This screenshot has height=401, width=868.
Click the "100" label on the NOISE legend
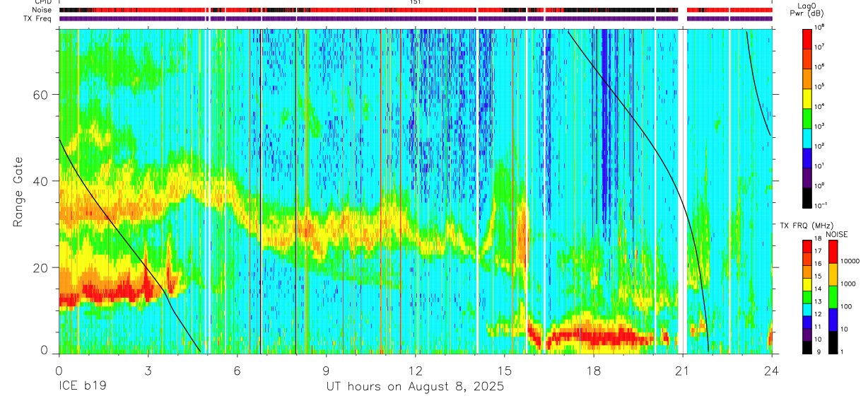tap(848, 306)
